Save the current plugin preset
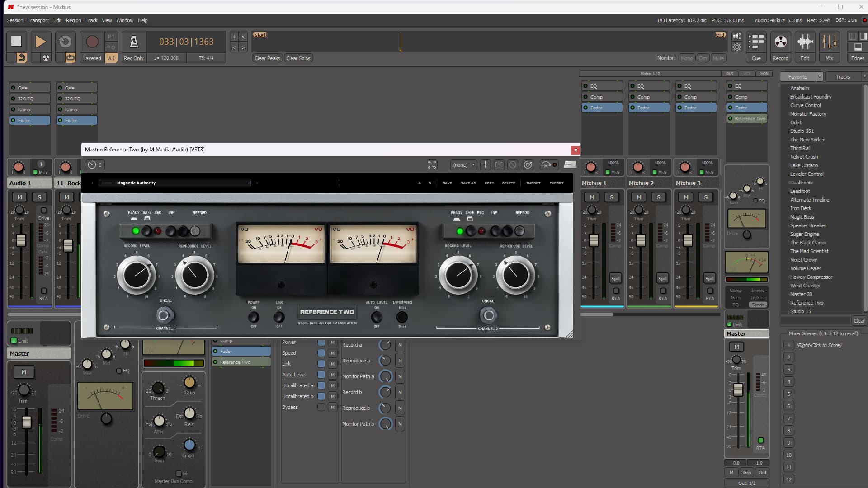868x488 pixels. [499, 165]
